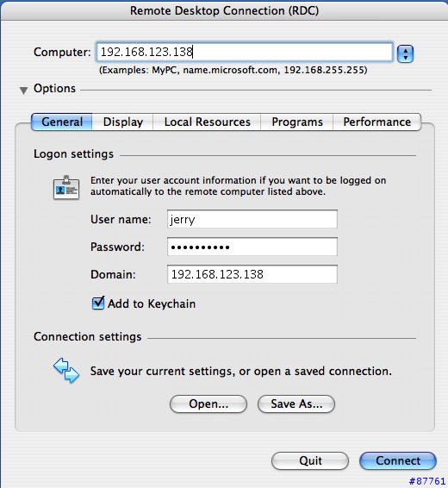
Task: Click the Quit button
Action: click(x=310, y=460)
